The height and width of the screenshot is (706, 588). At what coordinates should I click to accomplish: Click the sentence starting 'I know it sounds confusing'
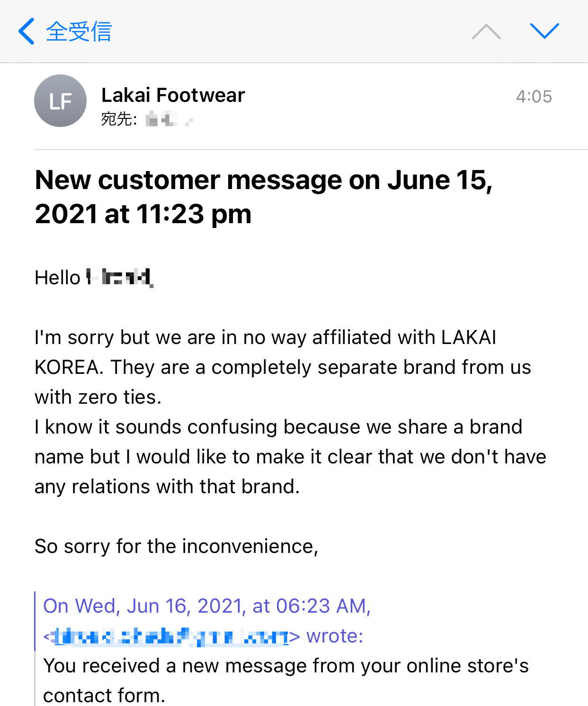click(278, 427)
